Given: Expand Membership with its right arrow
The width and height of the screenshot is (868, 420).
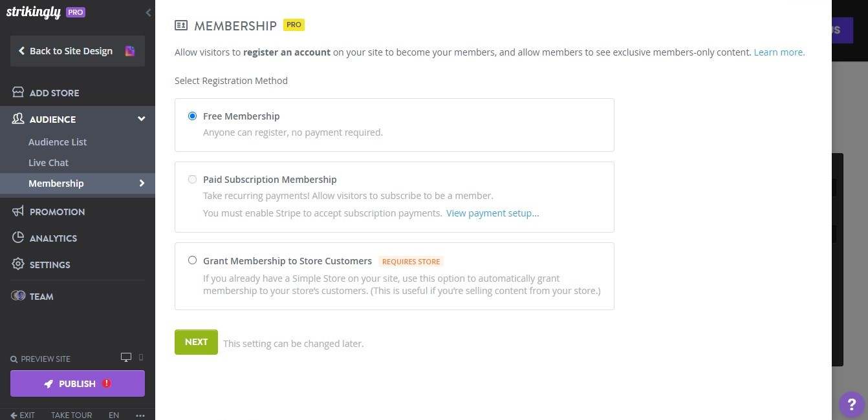Looking at the screenshot, I should (x=142, y=183).
